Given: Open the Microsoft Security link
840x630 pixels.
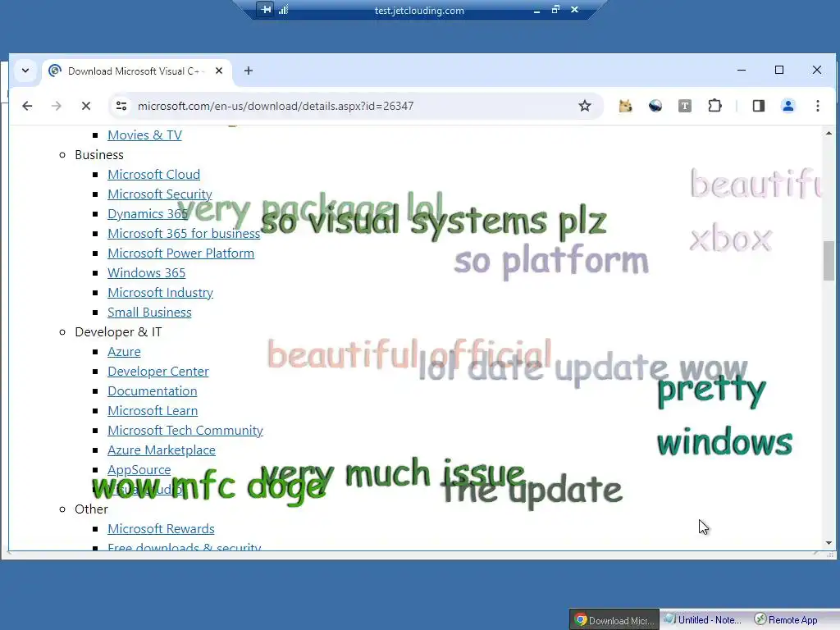Looking at the screenshot, I should pos(160,194).
